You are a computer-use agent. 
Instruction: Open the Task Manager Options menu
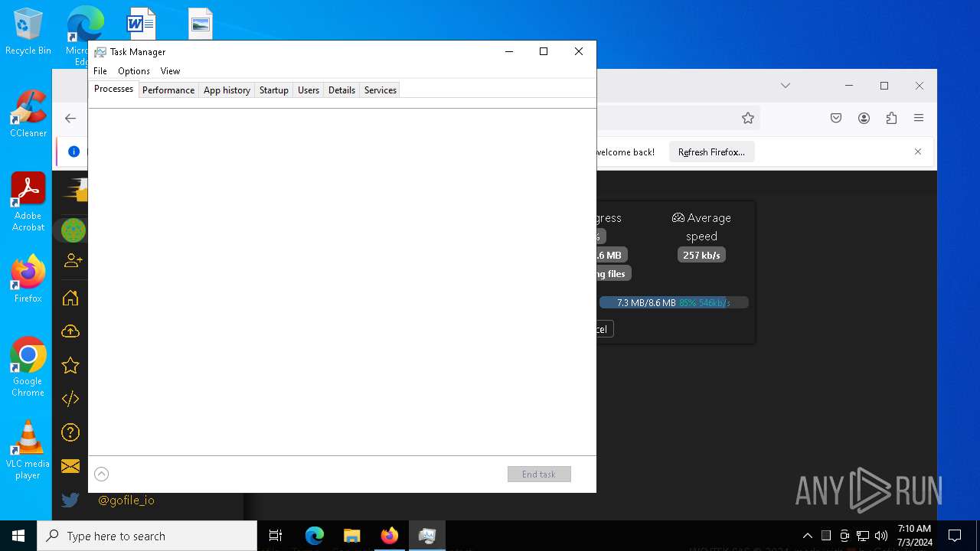(x=134, y=70)
